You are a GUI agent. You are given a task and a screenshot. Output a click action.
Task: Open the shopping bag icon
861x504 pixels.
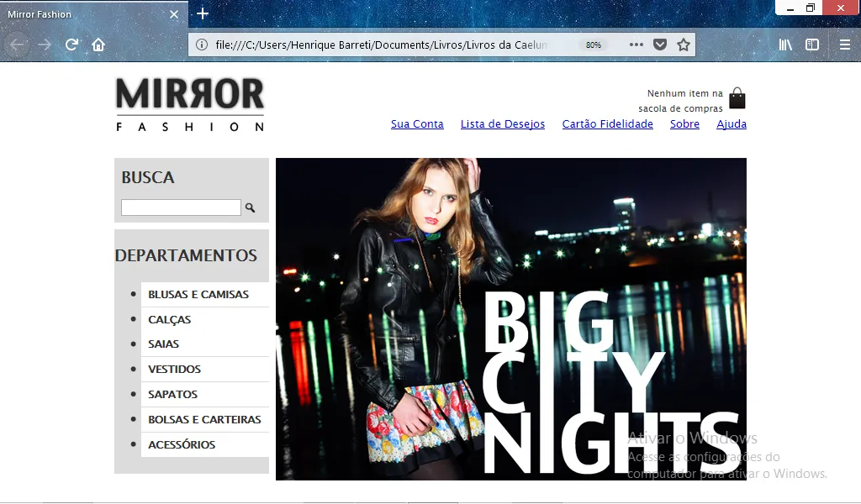click(737, 98)
